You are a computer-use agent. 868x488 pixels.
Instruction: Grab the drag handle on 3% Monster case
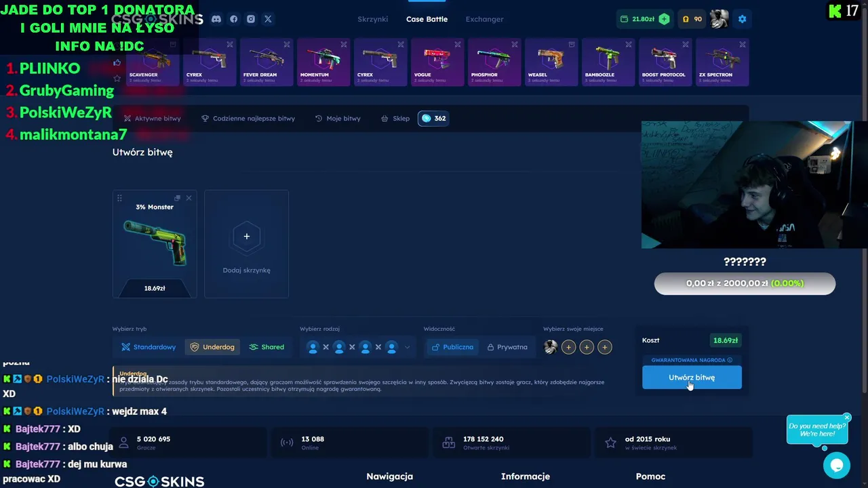[119, 198]
